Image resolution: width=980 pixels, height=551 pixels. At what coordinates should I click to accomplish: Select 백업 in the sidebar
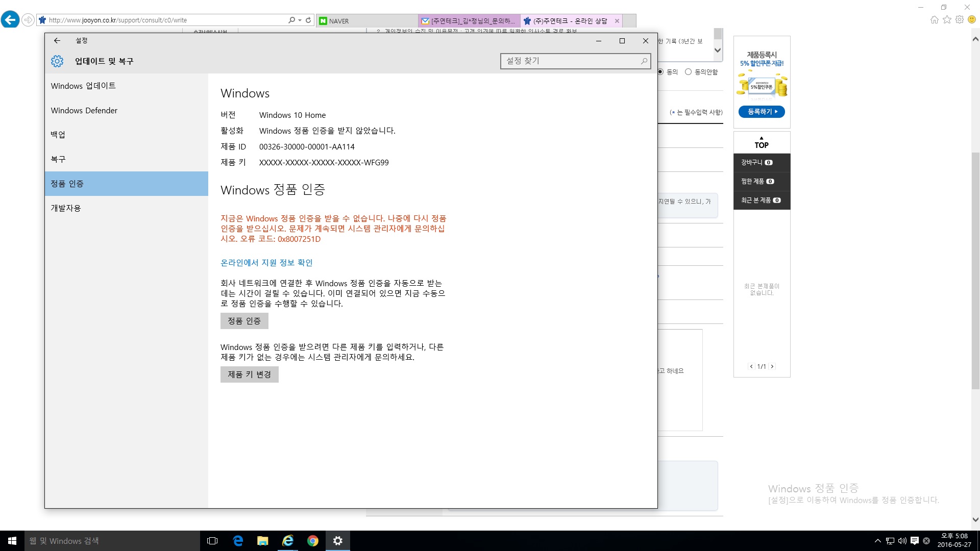(x=127, y=135)
